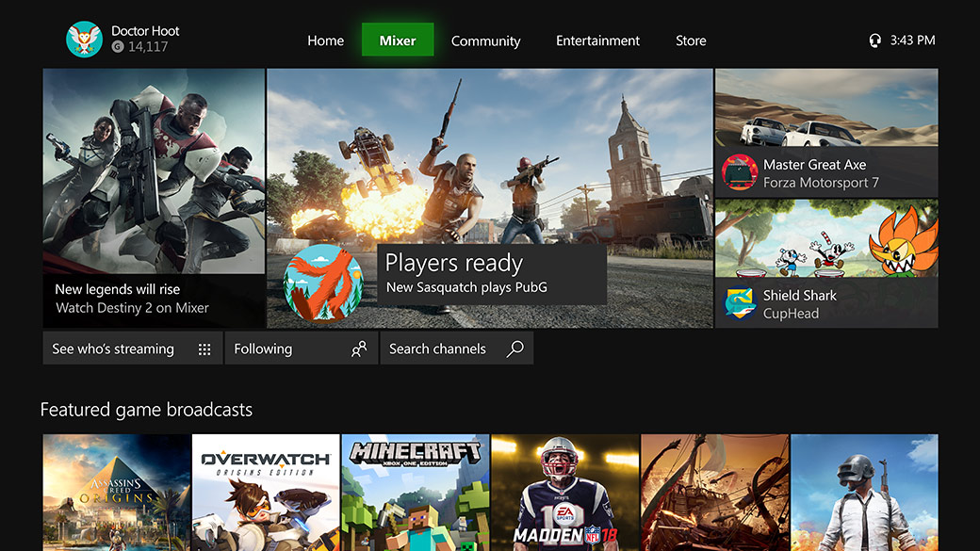Click Watch Destiny 2 on Mixer text
This screenshot has width=980, height=551.
point(133,308)
